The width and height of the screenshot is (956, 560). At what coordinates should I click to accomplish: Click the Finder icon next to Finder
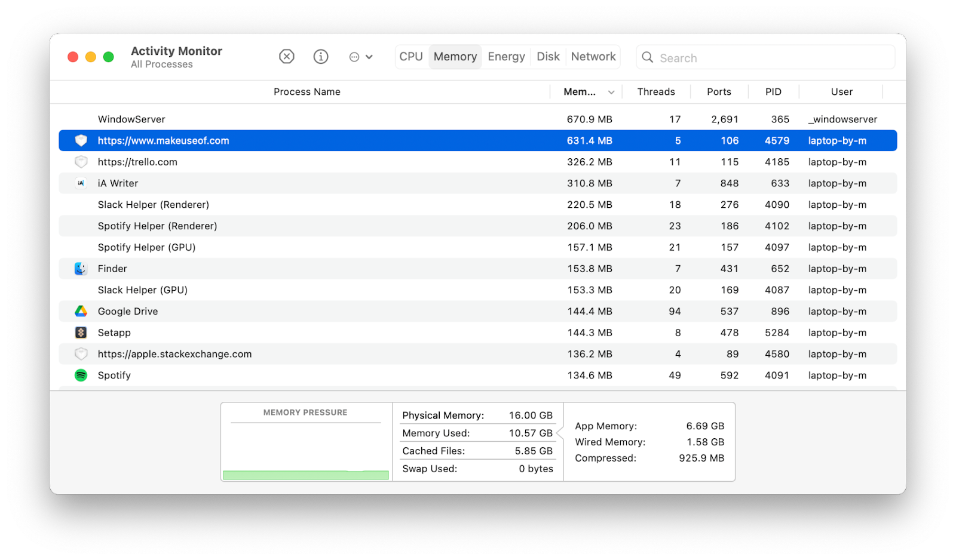coord(81,268)
